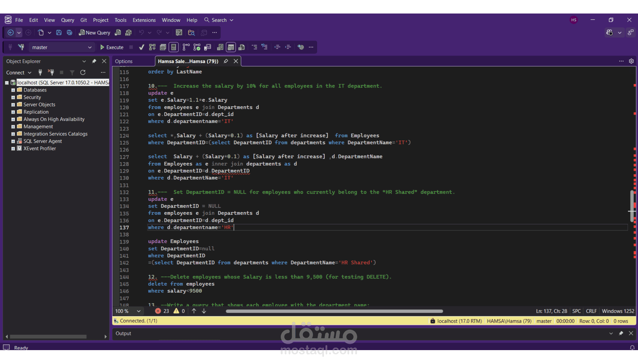
Task: Open the Tools menu
Action: point(120,20)
